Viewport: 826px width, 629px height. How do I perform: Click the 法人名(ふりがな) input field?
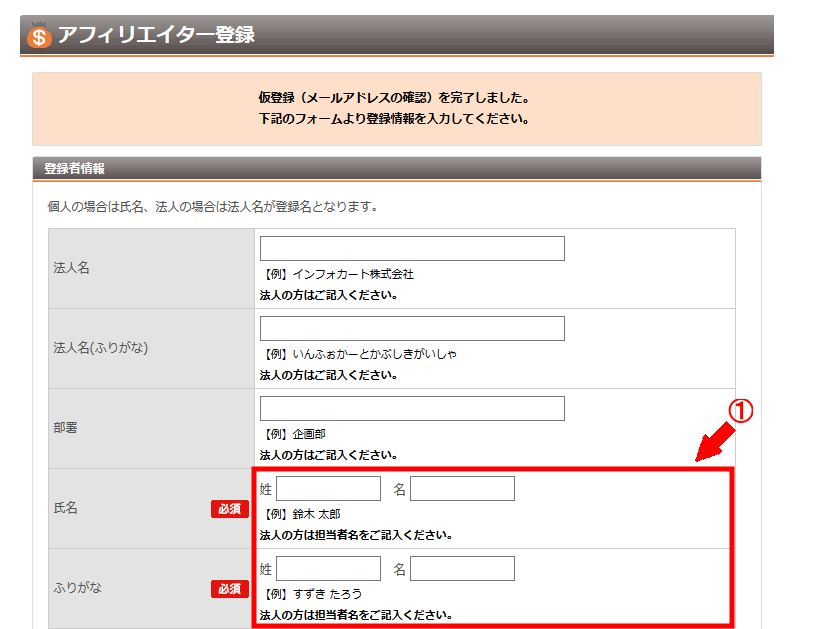click(412, 329)
